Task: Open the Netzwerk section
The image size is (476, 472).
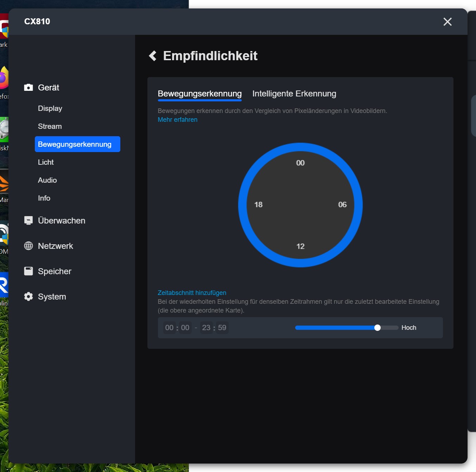Action: pyautogui.click(x=56, y=246)
